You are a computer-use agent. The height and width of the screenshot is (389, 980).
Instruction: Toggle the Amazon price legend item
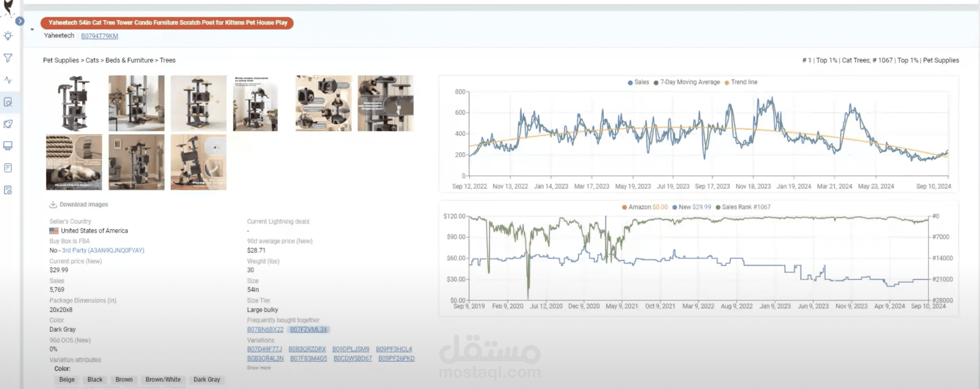coord(644,207)
